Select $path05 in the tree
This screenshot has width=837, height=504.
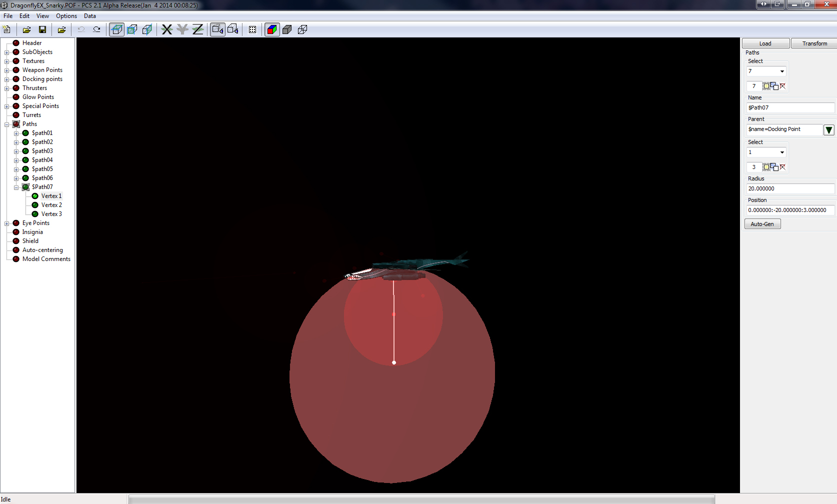pos(42,169)
